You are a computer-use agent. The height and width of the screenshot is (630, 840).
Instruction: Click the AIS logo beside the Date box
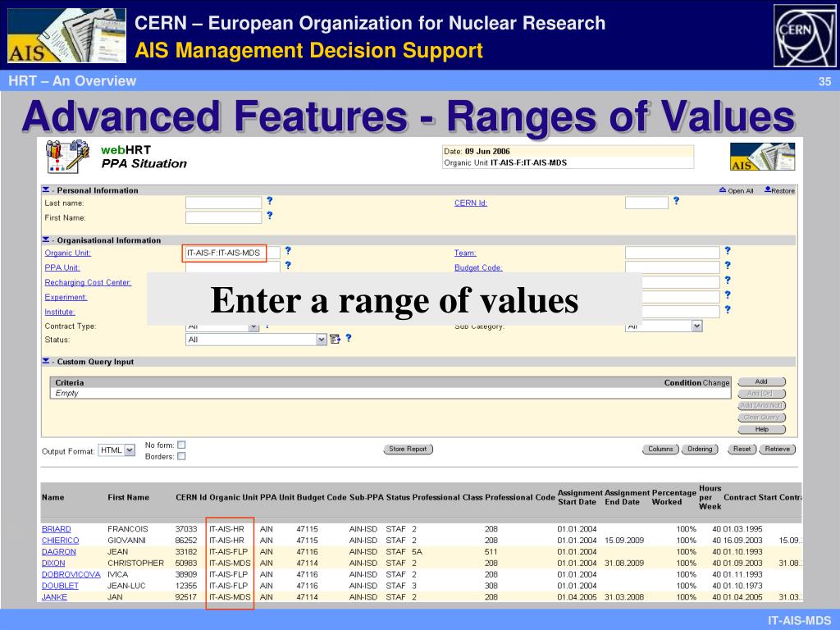(x=762, y=157)
